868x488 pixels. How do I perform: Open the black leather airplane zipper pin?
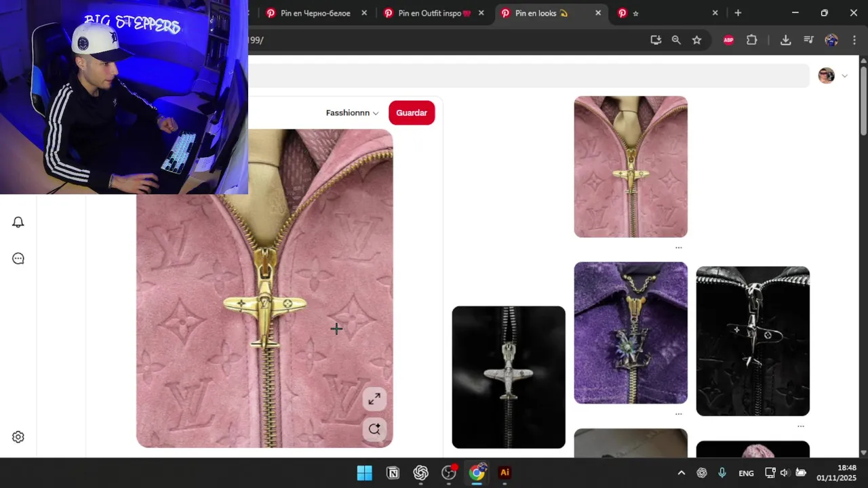point(753,341)
